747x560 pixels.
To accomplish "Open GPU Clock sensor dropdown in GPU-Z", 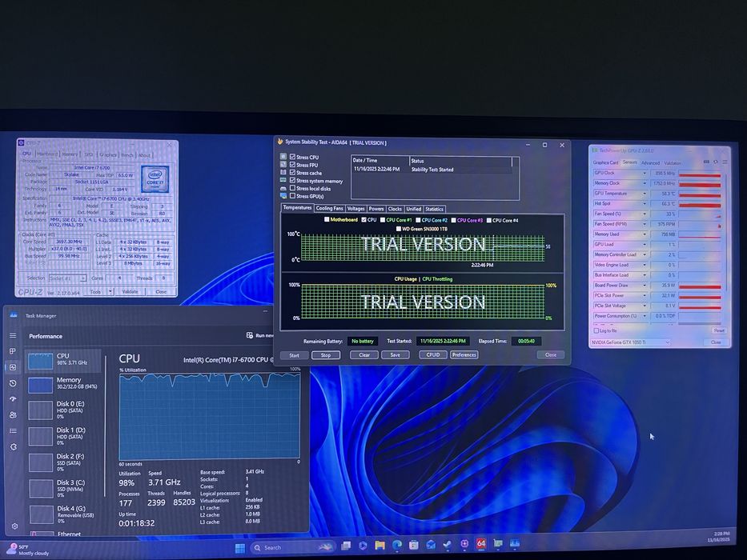I will 645,173.
